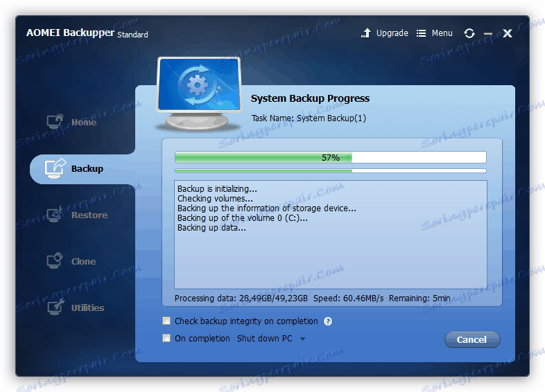
Task: Cancel the running backup
Action: click(472, 339)
